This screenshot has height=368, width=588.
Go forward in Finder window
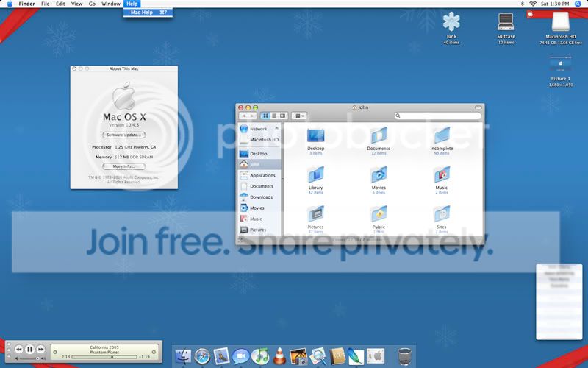coord(252,116)
